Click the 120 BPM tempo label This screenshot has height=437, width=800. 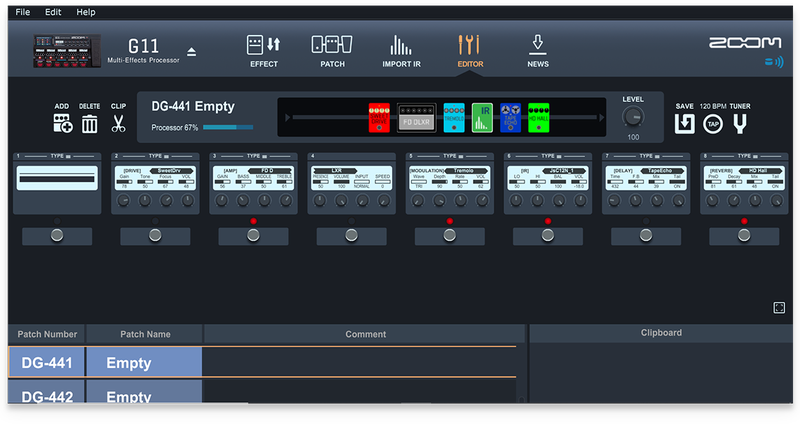(x=713, y=106)
